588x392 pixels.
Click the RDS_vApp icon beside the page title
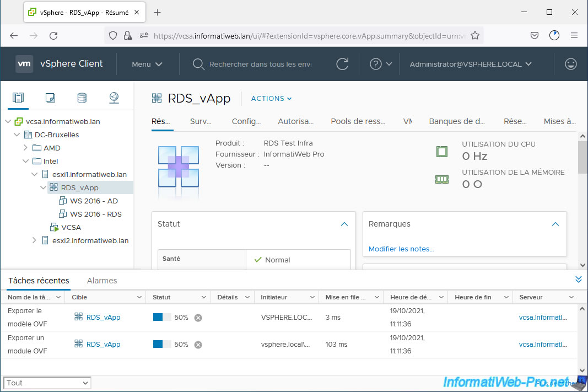[x=157, y=98]
